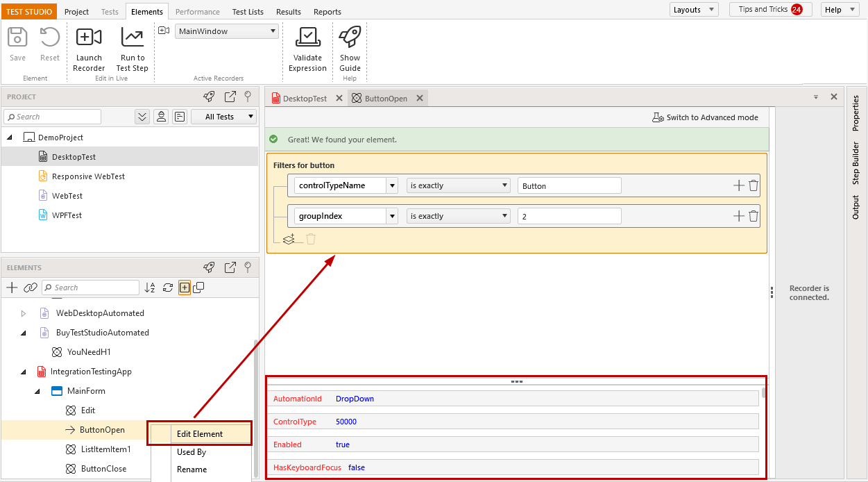Close the ButtonOpen document tab
The height and width of the screenshot is (482, 868).
click(419, 99)
